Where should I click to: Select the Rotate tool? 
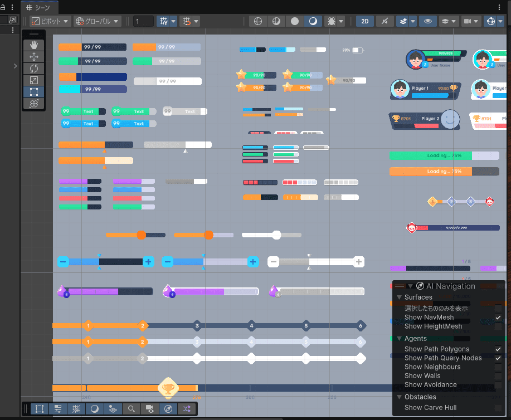[x=33, y=69]
